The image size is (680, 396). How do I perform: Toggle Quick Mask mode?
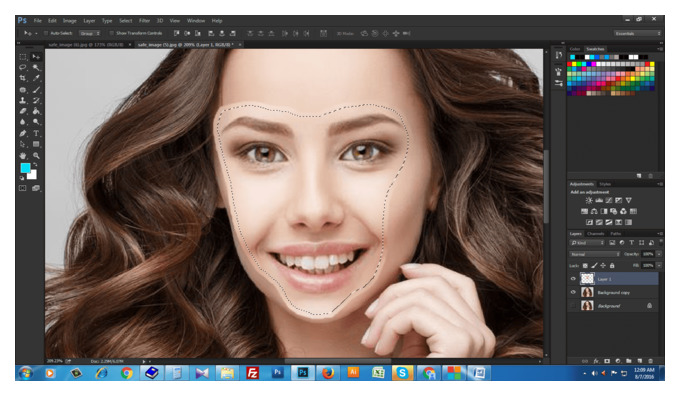[x=23, y=188]
